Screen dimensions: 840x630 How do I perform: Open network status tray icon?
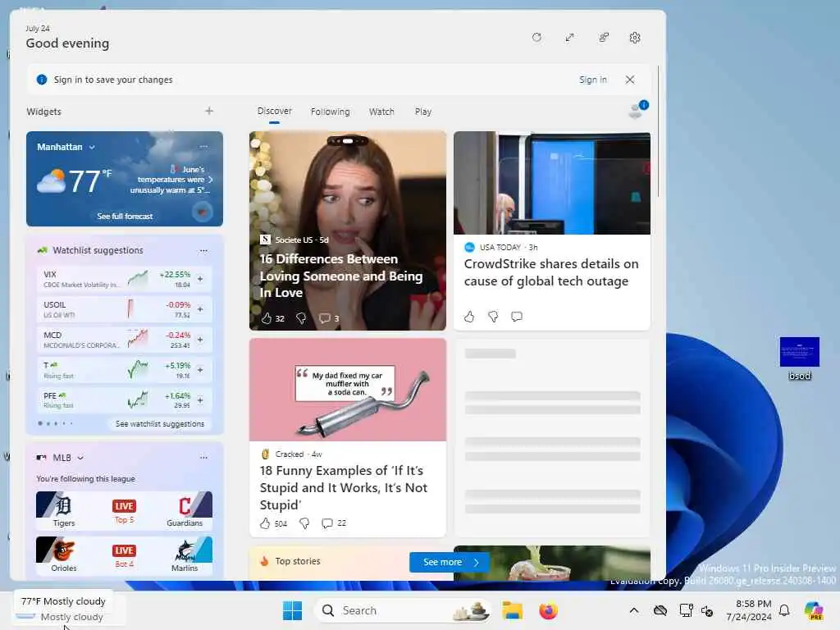[x=686, y=610]
